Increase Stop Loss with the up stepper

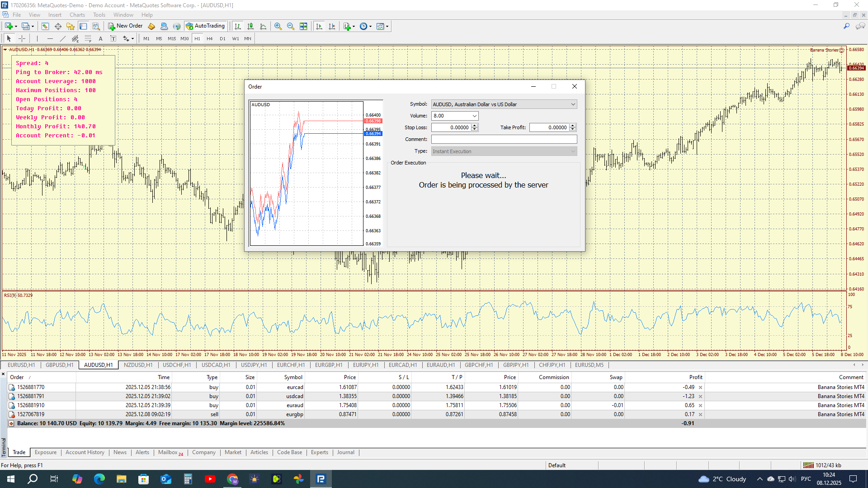[x=475, y=126]
